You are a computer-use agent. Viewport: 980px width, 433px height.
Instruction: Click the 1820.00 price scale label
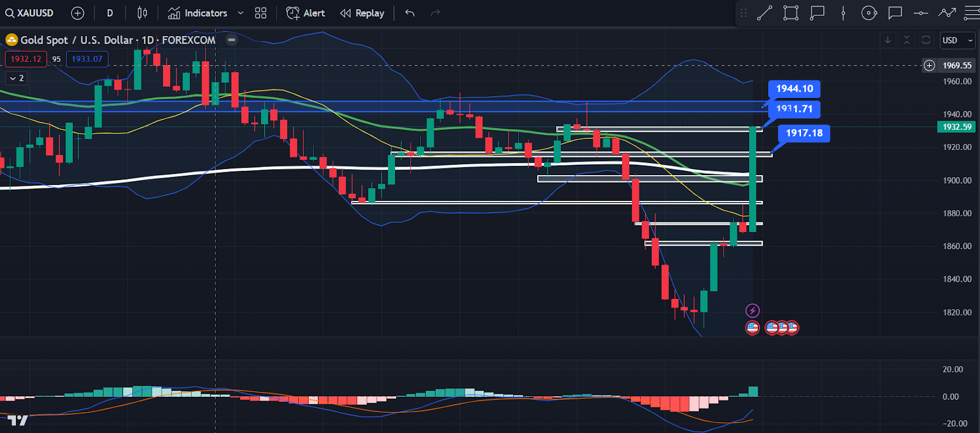click(957, 312)
